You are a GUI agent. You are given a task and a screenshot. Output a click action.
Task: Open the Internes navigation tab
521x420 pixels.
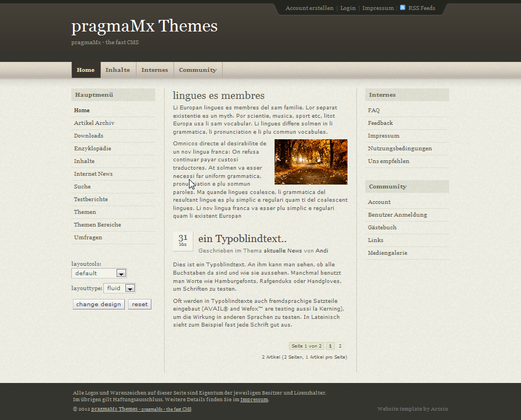(155, 70)
